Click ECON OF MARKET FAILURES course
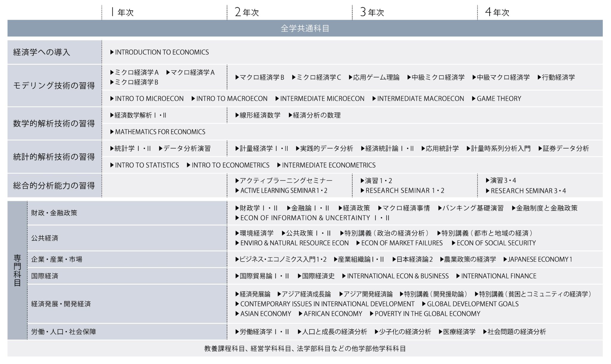The width and height of the screenshot is (611, 364). click(399, 243)
